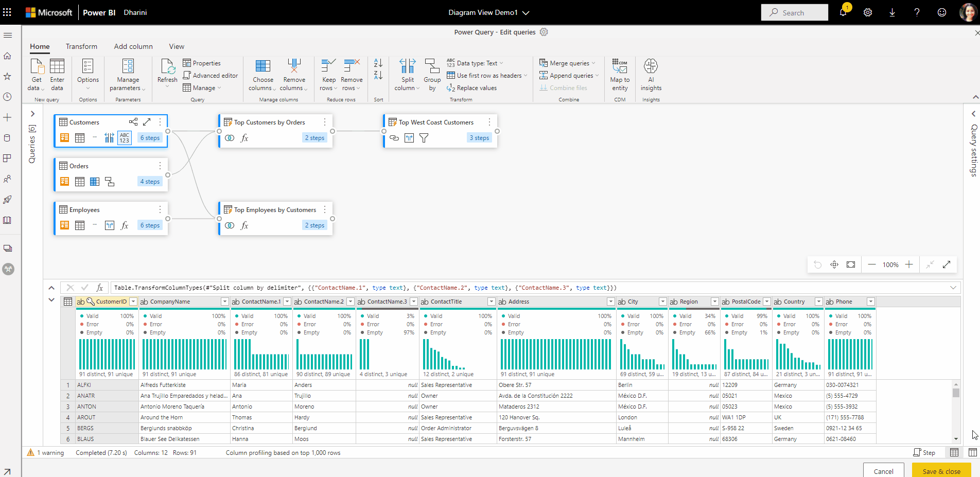The height and width of the screenshot is (477, 980).
Task: Open the 6 steps label on Customers
Action: [x=150, y=138]
